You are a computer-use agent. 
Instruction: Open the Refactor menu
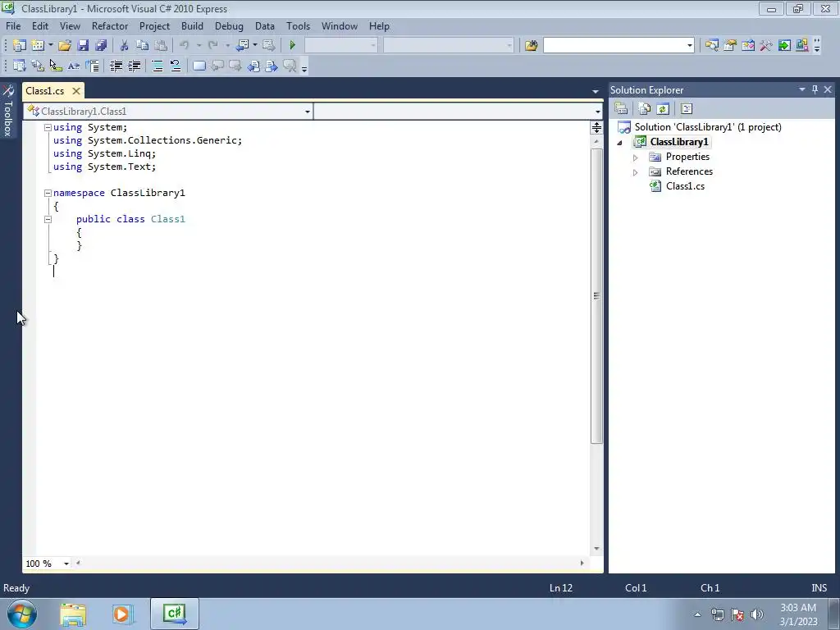[x=110, y=26]
